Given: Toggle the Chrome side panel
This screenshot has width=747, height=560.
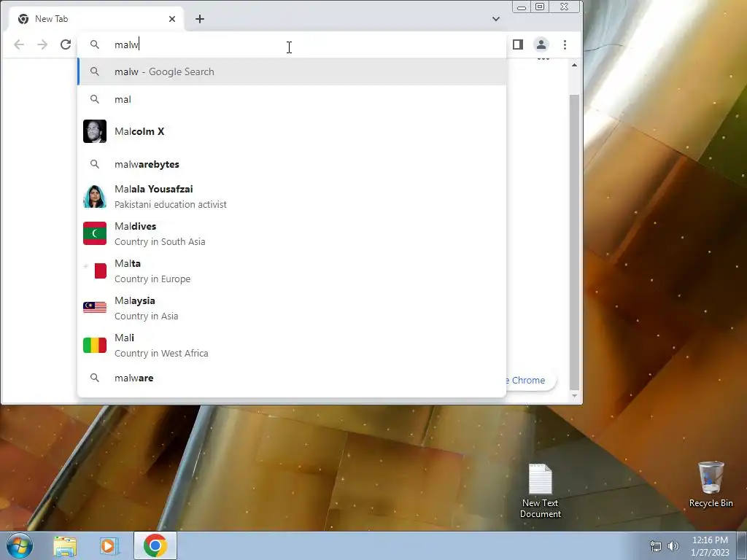Looking at the screenshot, I should tap(518, 44).
